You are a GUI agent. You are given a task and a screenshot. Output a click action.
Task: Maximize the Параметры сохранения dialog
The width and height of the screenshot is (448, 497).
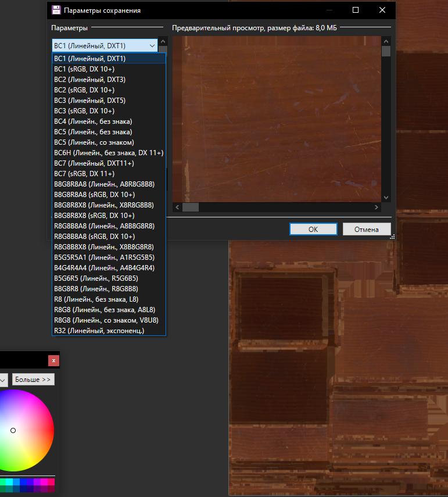(x=356, y=10)
